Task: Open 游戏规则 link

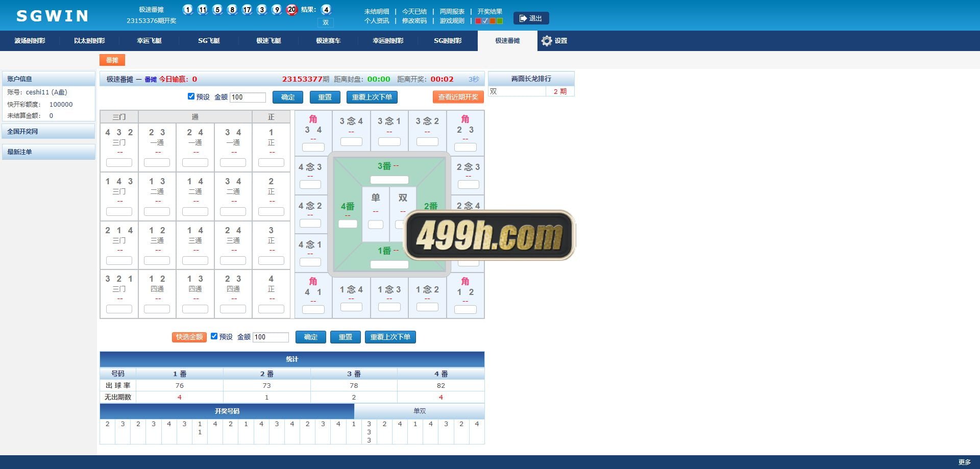Action: 452,21
